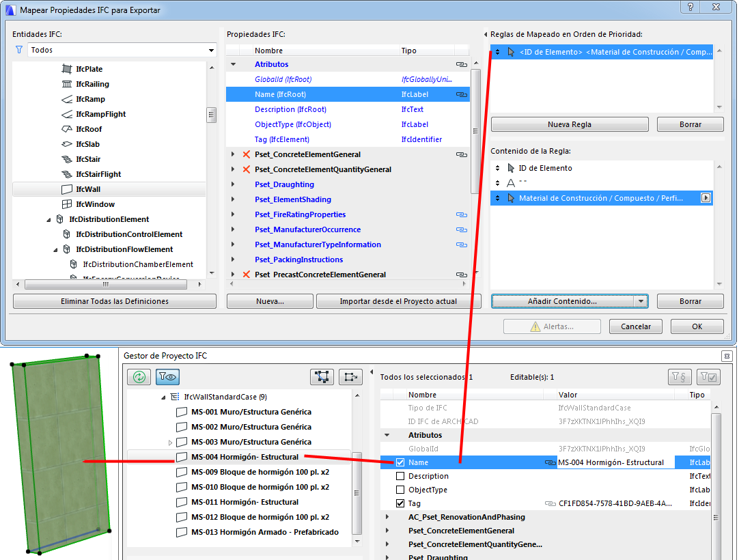Screen dimensions: 739x560
Task: Click the Nueva... button
Action: pyautogui.click(x=270, y=301)
